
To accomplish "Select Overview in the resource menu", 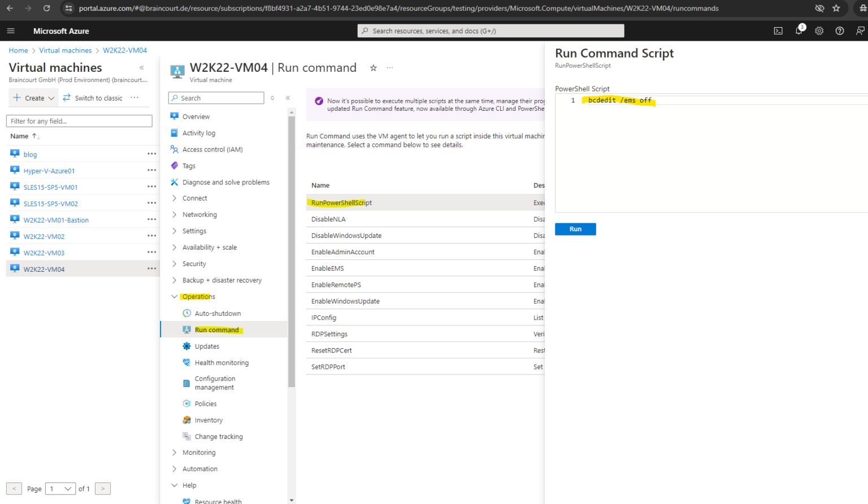I will tap(196, 117).
